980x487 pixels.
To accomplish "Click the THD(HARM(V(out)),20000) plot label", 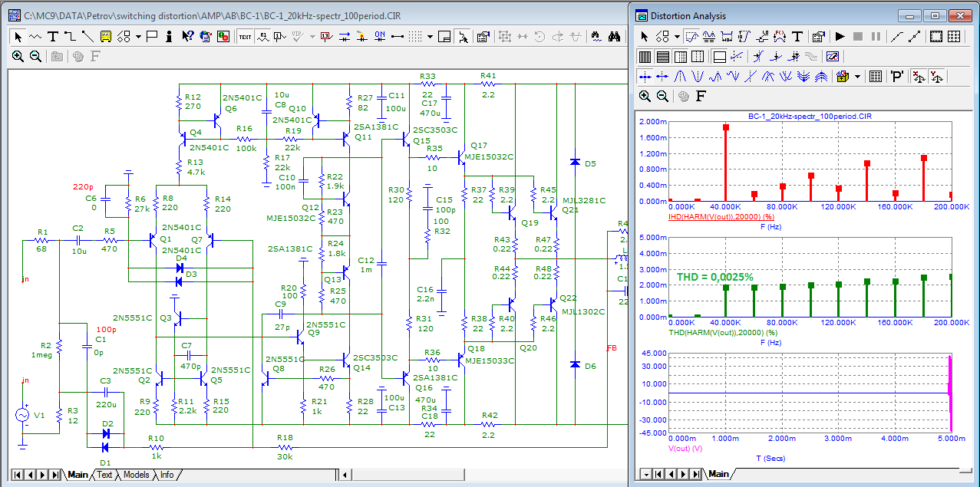I will pos(723,331).
